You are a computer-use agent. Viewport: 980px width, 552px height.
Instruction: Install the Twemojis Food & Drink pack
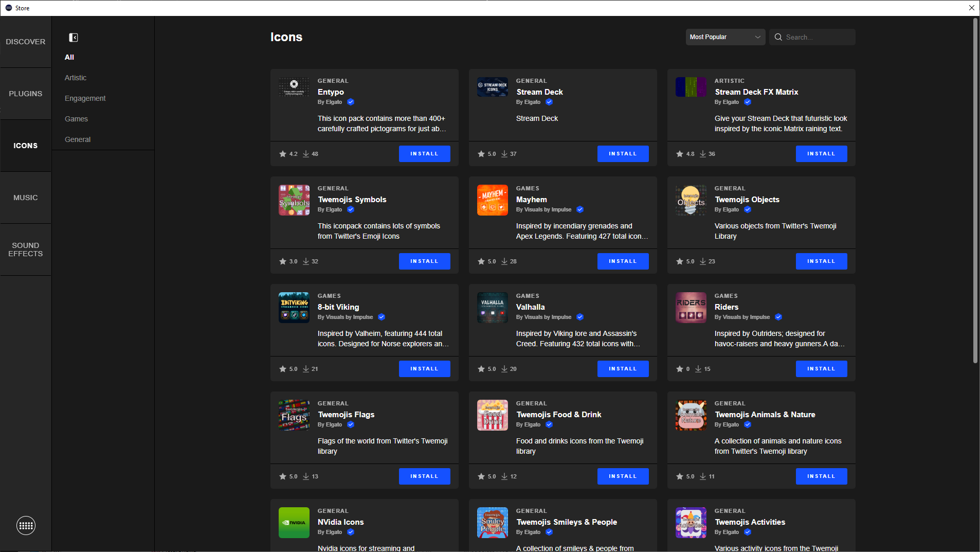coord(623,476)
